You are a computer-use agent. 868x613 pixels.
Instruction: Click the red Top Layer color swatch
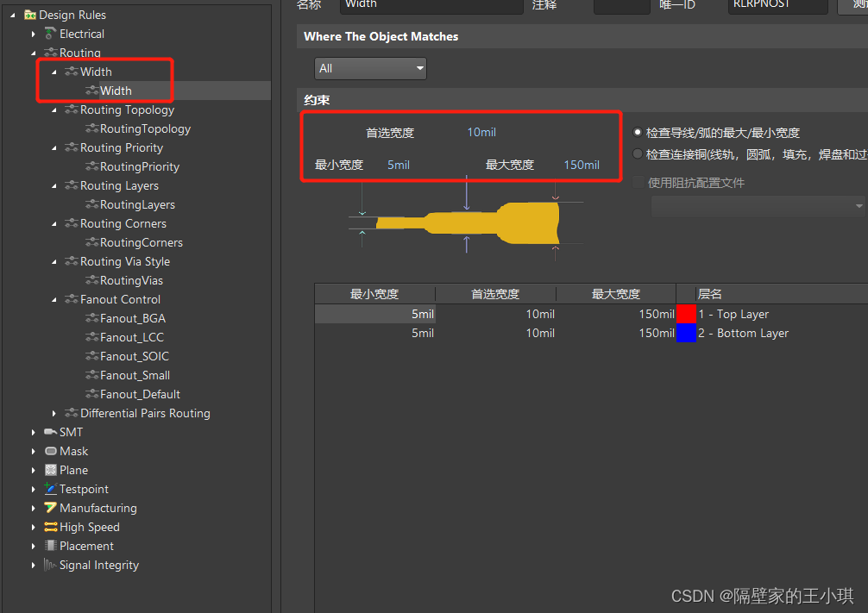point(686,314)
